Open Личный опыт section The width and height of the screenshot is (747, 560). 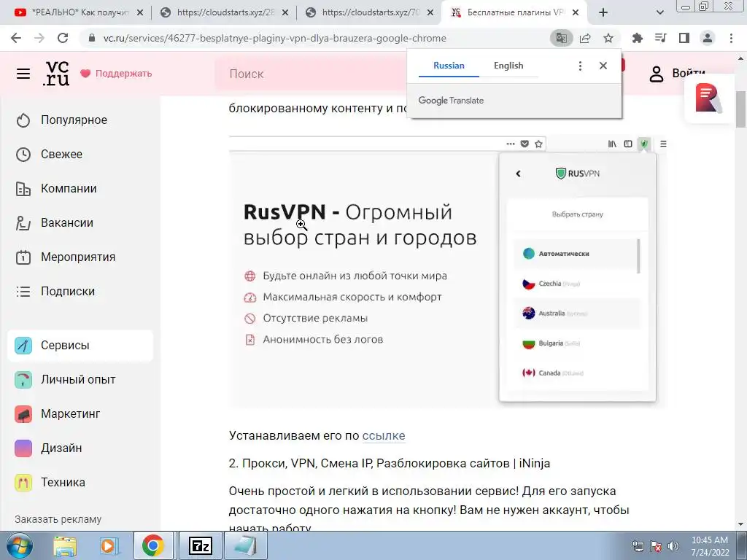pos(66,379)
